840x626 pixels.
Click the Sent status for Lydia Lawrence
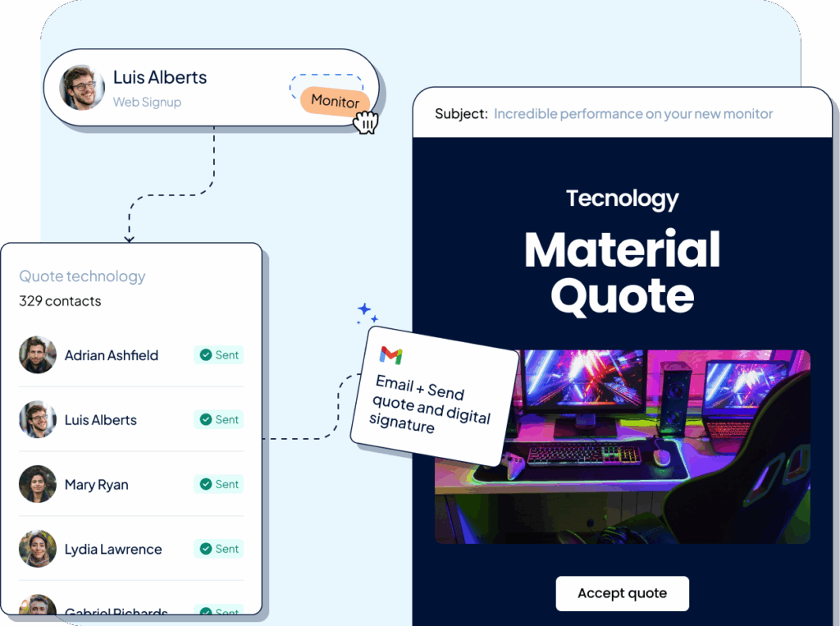click(219, 549)
